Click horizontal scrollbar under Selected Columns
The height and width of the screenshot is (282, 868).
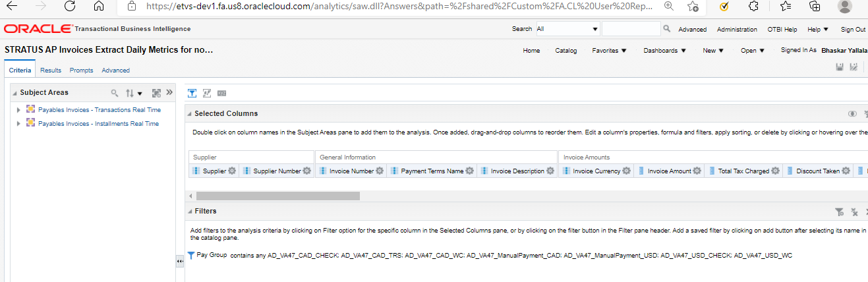coord(277,196)
